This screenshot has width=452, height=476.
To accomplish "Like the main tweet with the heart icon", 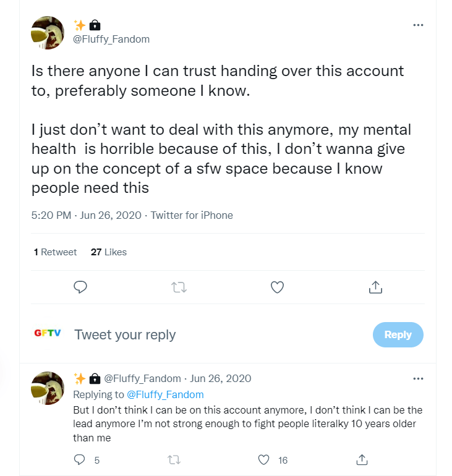I will pos(278,287).
